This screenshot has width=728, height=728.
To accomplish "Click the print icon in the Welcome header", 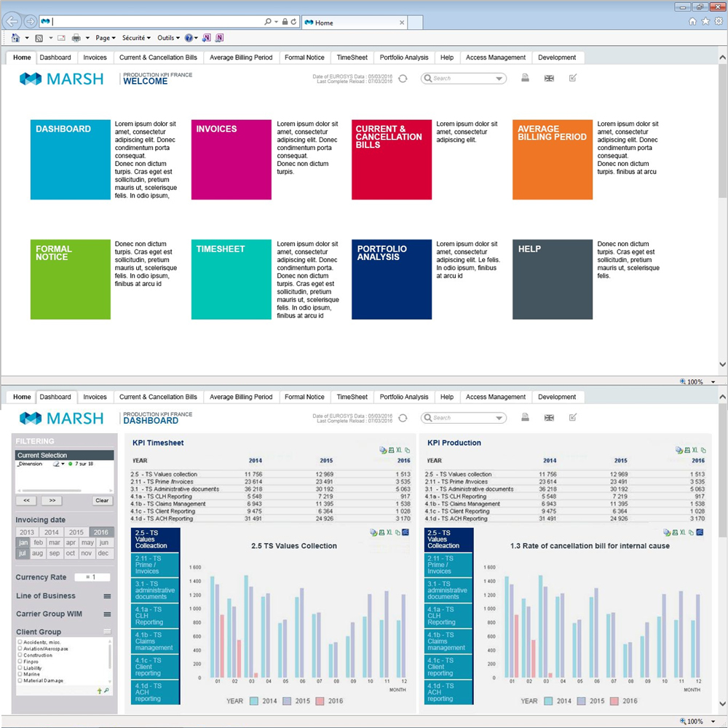I will pyautogui.click(x=525, y=78).
